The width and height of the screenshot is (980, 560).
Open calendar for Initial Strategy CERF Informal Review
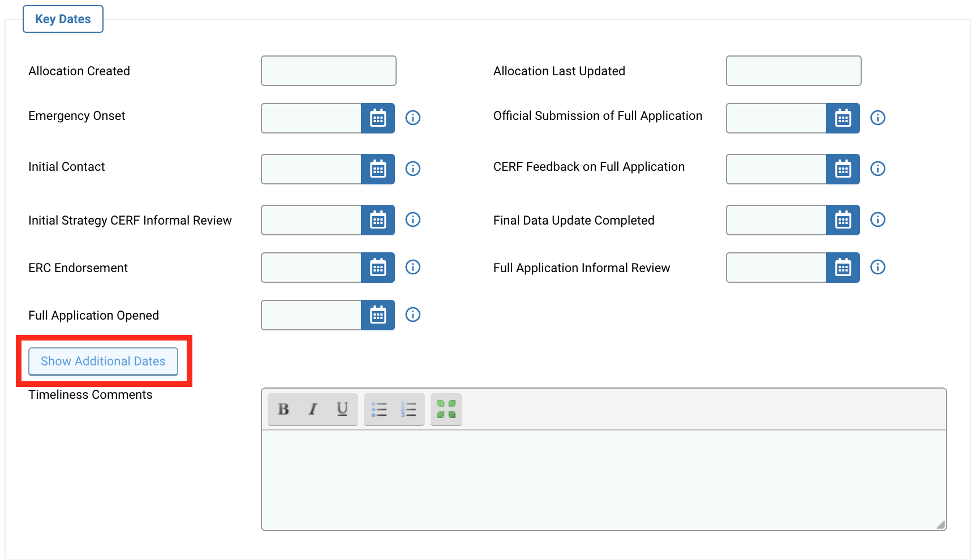tap(378, 220)
